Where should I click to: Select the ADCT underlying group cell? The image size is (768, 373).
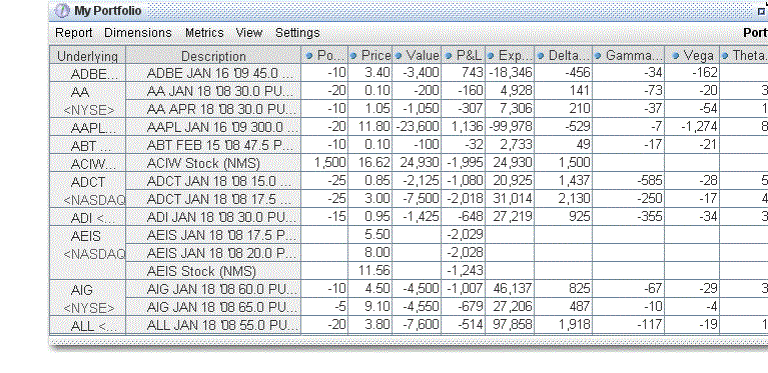[x=87, y=190]
